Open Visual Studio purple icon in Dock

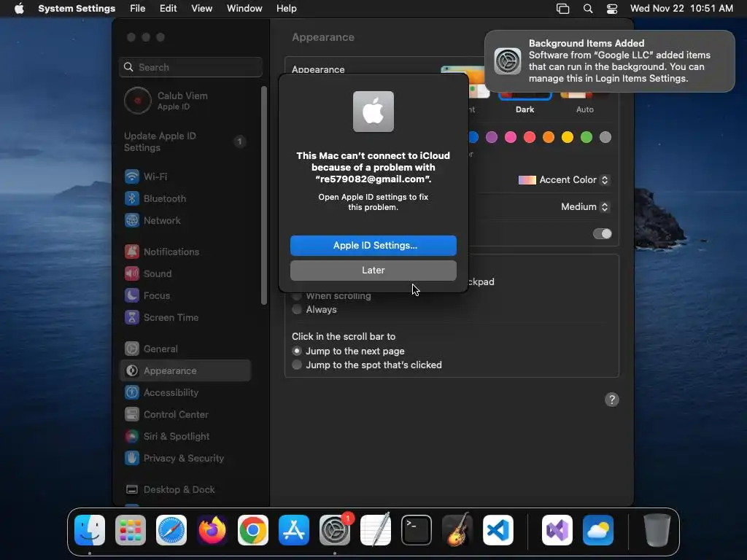(x=557, y=530)
